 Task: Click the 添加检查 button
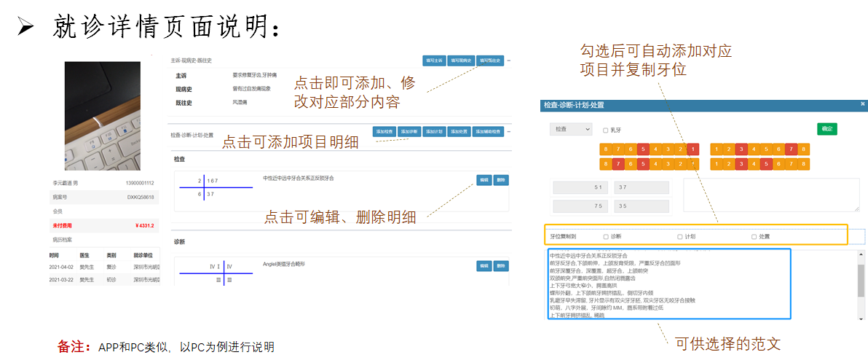pyautogui.click(x=384, y=132)
